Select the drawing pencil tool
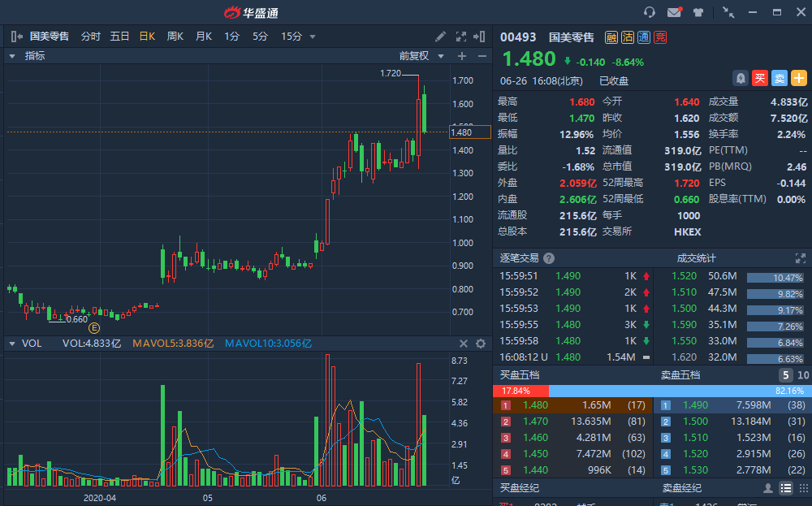812x506 pixels. [x=440, y=37]
